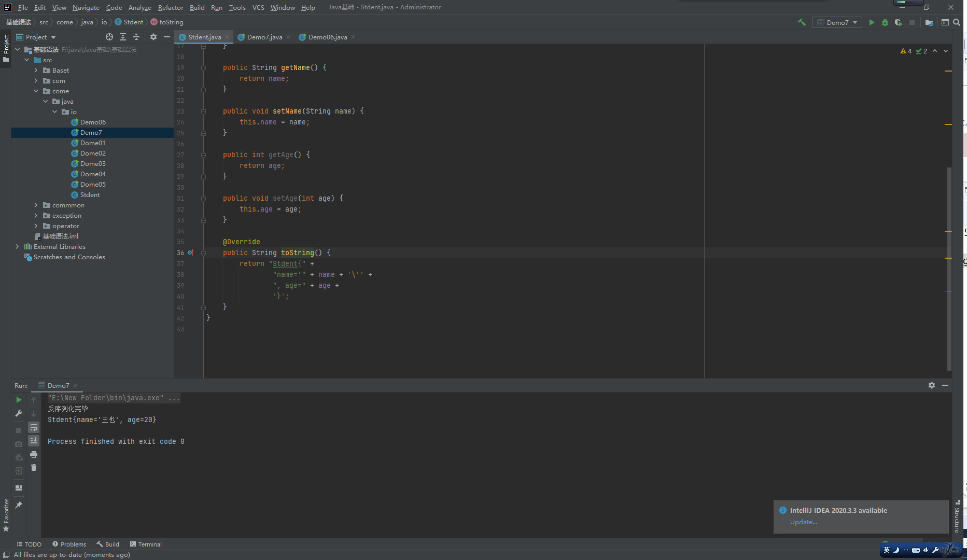
Task: Toggle soft-wrap in the Run console
Action: 34,427
